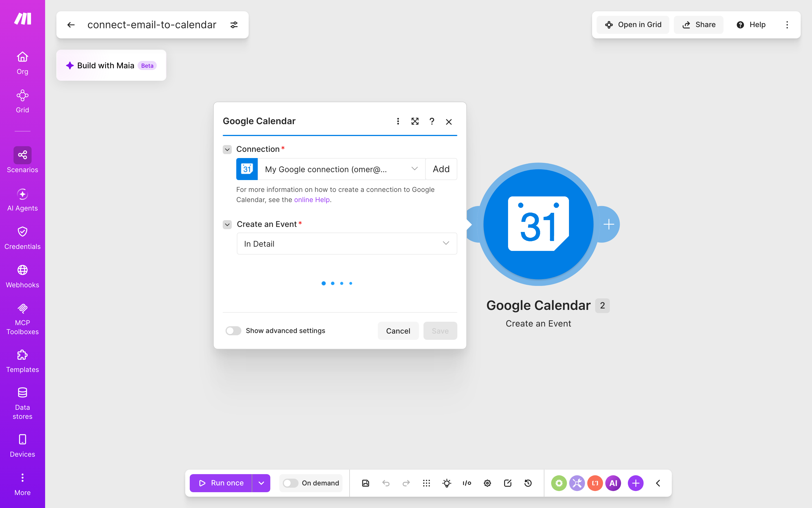Viewport: 812px width, 508px height.
Task: Click the connect-email-to-calendar scenario name
Action: point(152,25)
